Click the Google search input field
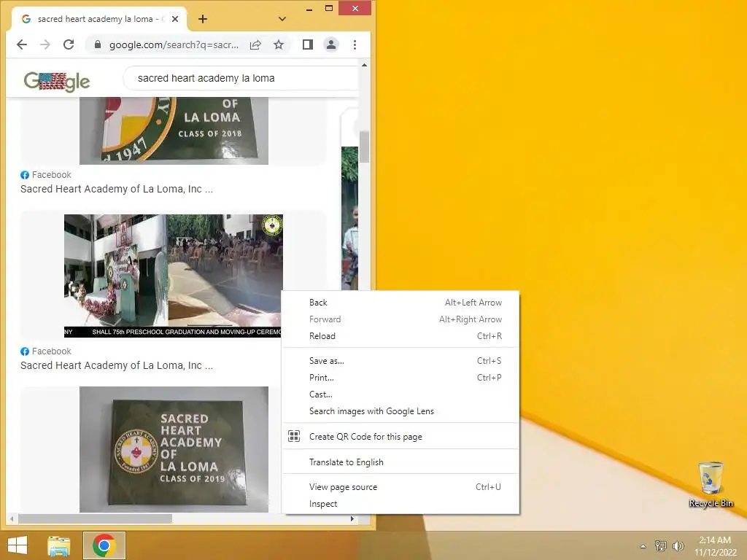Image resolution: width=747 pixels, height=560 pixels. (241, 78)
